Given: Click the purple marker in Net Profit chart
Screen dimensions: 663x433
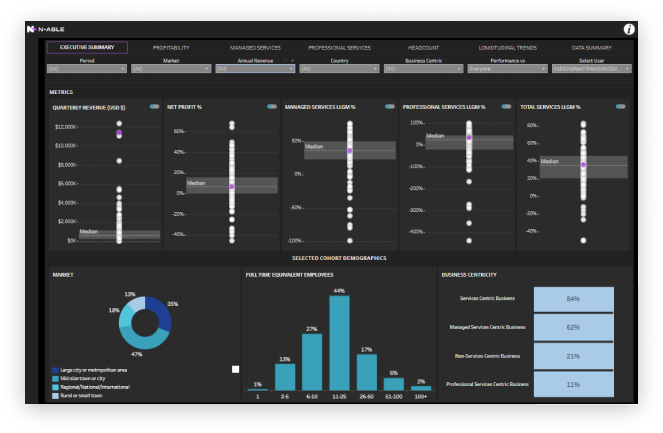Looking at the screenshot, I should 232,186.
